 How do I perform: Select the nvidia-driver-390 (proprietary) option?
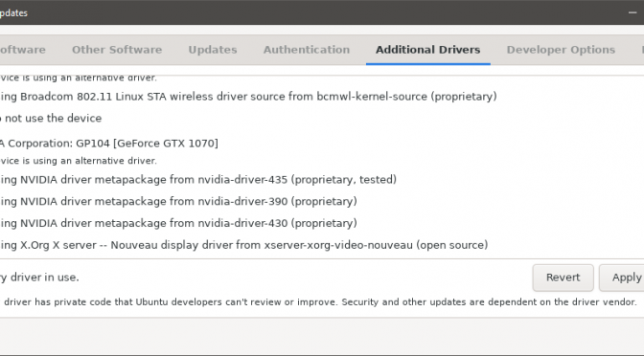pyautogui.click(x=178, y=201)
